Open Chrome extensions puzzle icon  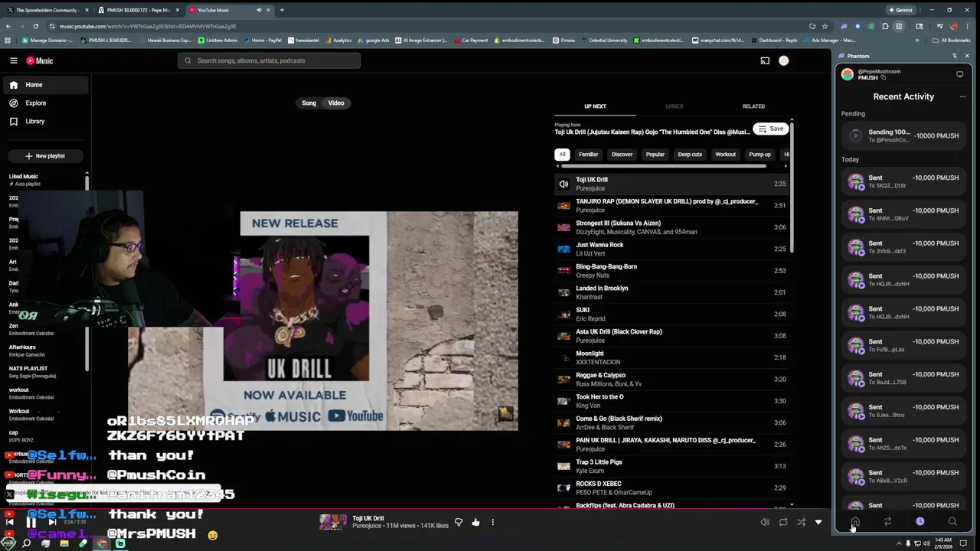click(885, 26)
